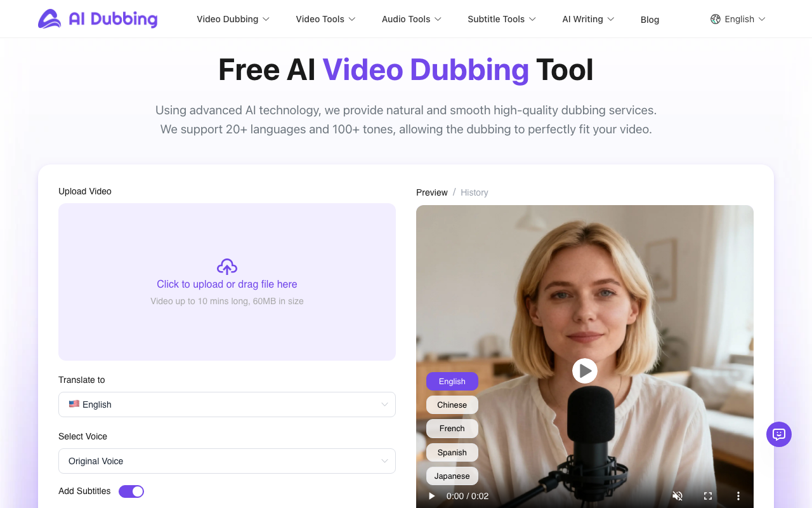Viewport: 812px width, 508px height.
Task: Unmute the video with speaker icon
Action: (678, 496)
